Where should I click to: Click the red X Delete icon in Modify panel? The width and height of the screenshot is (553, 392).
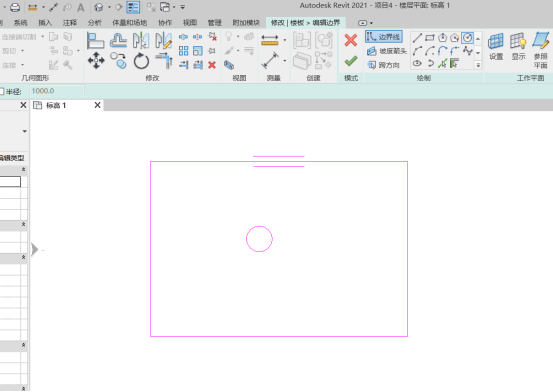tap(212, 65)
